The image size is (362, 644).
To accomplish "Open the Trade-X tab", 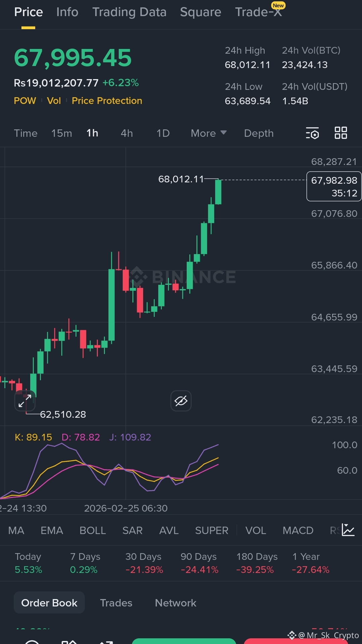I will (x=258, y=12).
